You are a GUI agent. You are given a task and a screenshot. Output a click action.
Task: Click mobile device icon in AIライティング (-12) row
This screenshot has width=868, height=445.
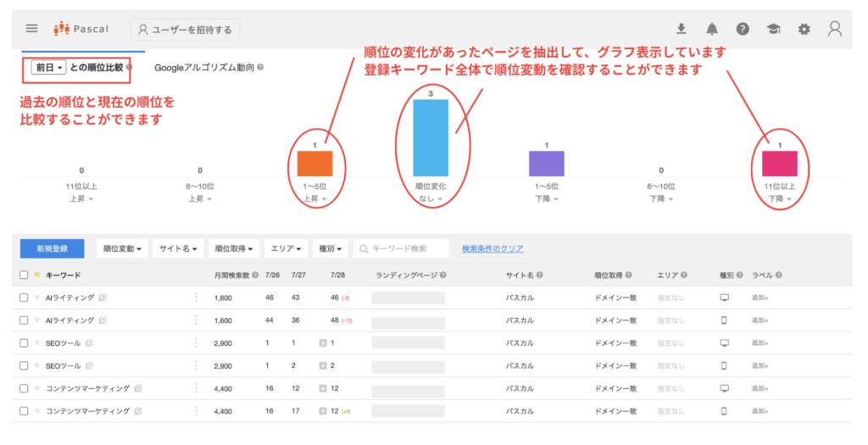pos(724,320)
